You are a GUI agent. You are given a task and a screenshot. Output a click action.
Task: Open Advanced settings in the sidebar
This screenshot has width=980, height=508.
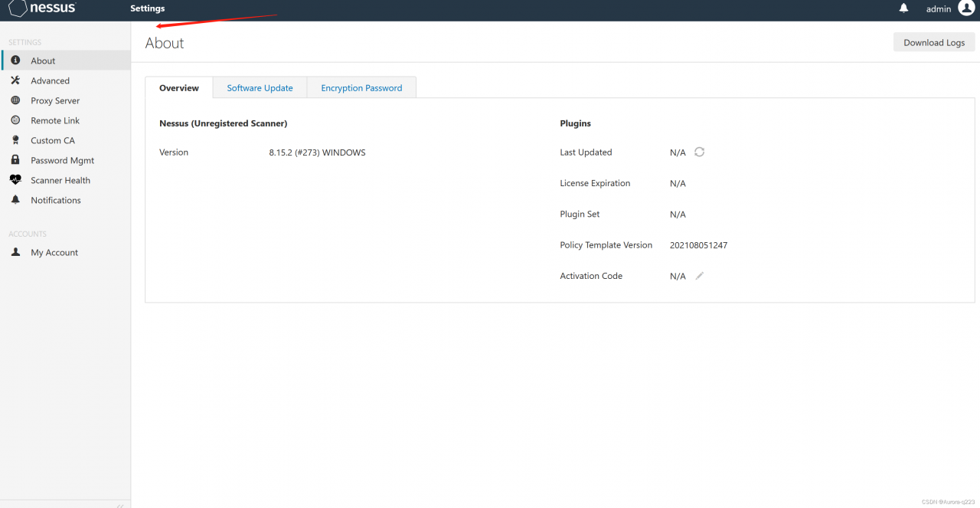tap(65, 80)
